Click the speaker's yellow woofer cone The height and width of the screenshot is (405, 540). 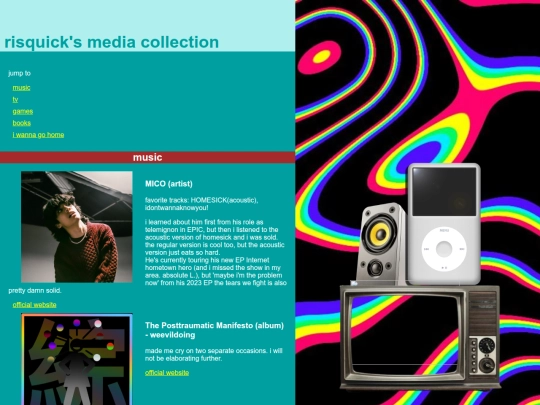click(x=380, y=234)
